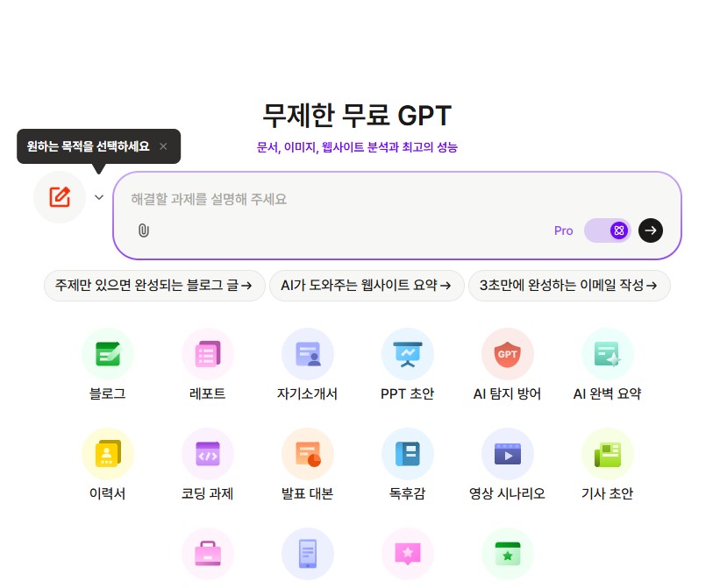Click the 코딩 과제 label text
The image size is (720, 588).
(208, 493)
